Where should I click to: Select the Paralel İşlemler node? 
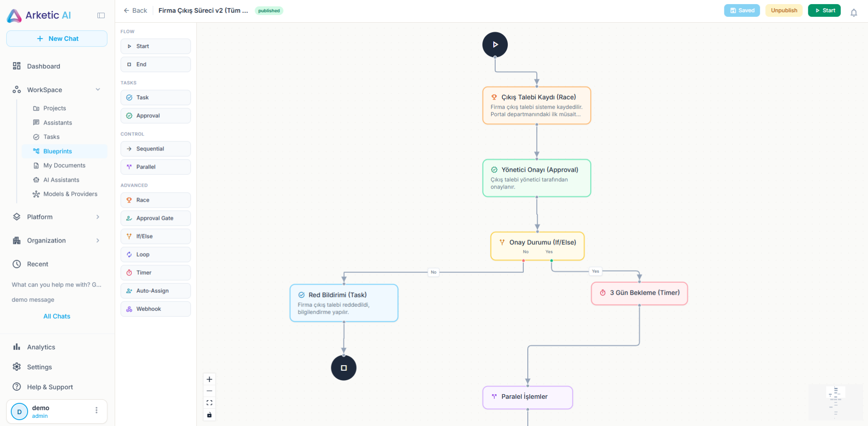[x=528, y=397]
